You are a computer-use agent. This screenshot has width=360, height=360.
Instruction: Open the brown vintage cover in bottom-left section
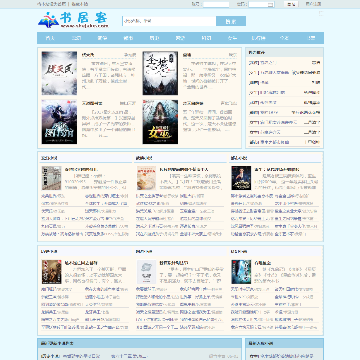[x=52, y=272]
